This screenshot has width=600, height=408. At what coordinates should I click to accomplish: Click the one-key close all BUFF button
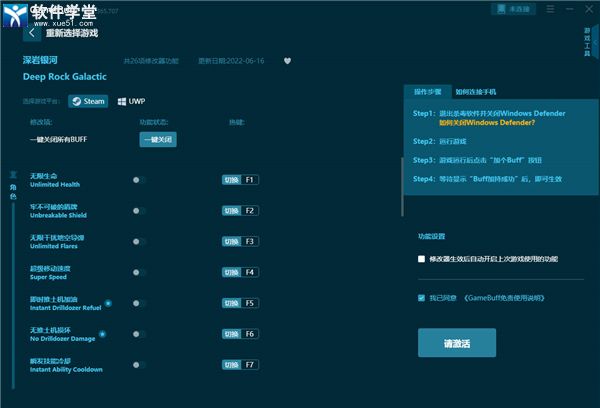point(158,140)
